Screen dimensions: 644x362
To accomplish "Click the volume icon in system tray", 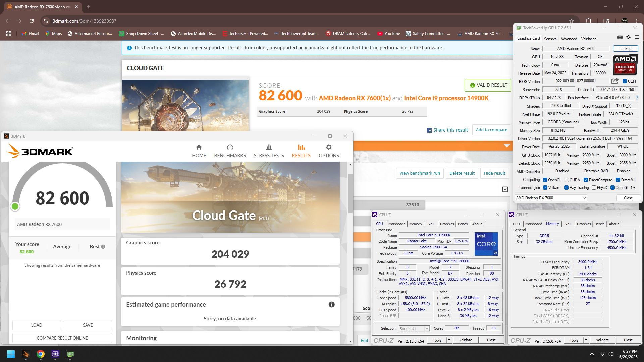I will point(611,354).
